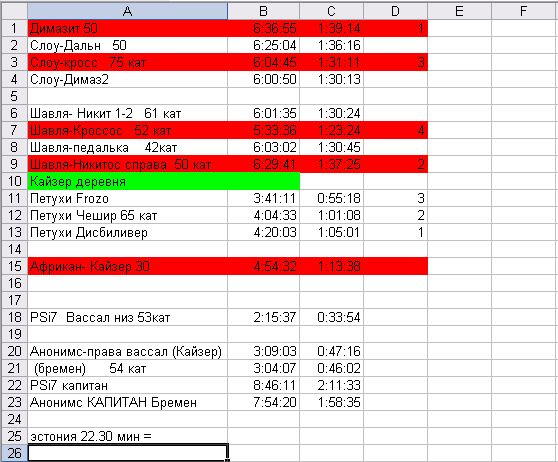The height and width of the screenshot is (462, 558).
Task: Select row 5 header
Action: pyautogui.click(x=14, y=96)
